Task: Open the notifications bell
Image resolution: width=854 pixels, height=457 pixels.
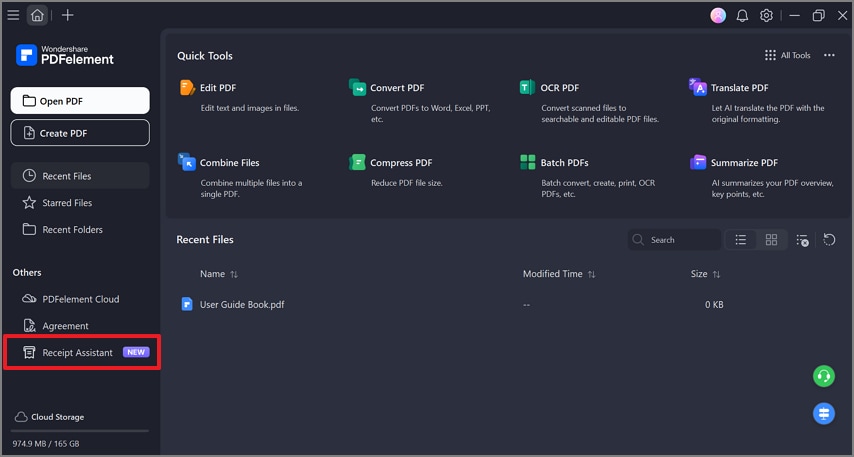Action: pyautogui.click(x=743, y=15)
